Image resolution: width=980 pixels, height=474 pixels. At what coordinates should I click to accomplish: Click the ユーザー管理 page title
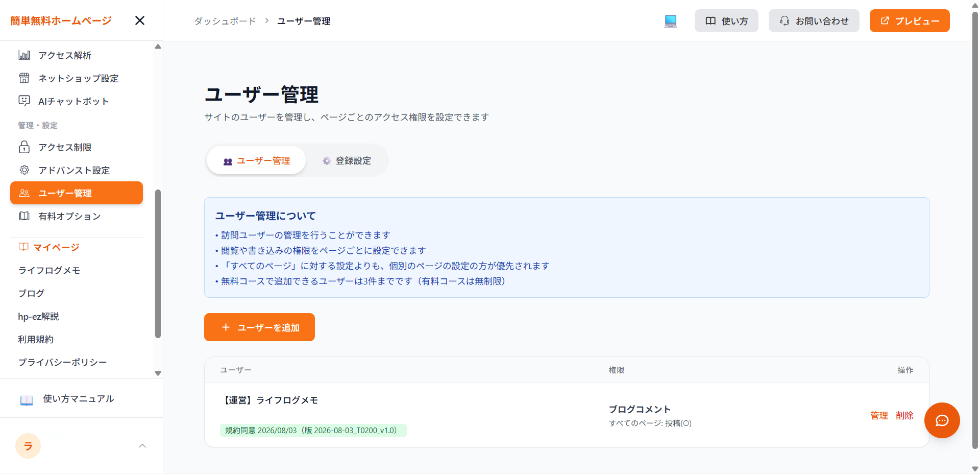(x=261, y=94)
